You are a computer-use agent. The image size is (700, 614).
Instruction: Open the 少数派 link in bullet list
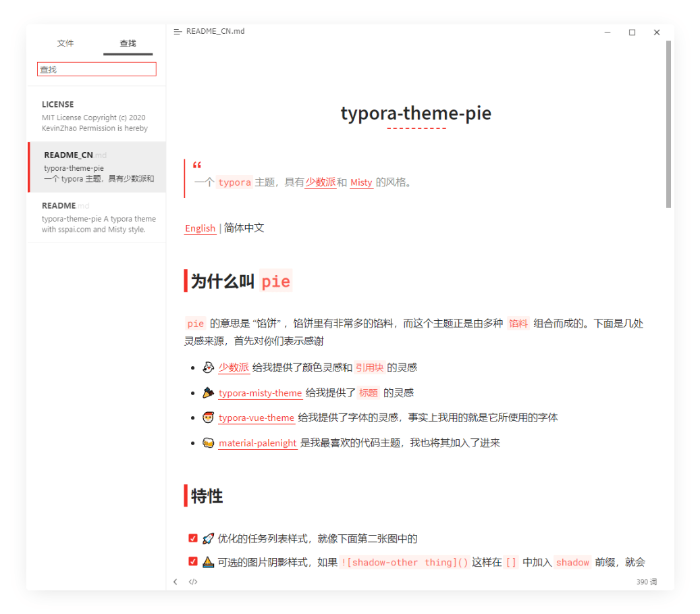tap(234, 367)
